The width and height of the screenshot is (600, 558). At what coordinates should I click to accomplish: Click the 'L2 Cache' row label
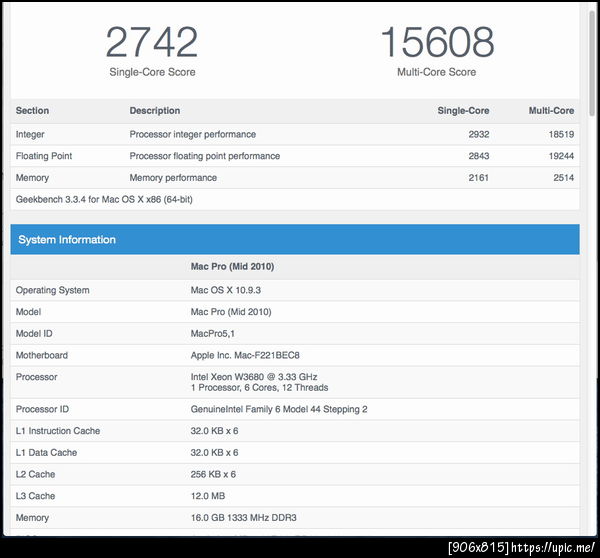point(36,474)
